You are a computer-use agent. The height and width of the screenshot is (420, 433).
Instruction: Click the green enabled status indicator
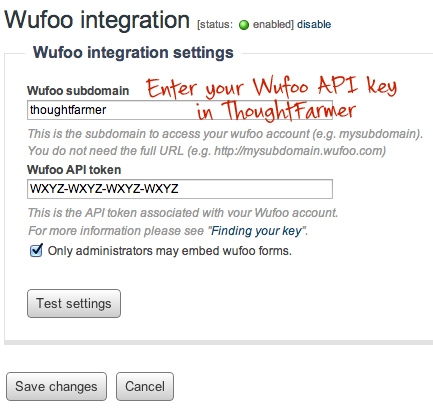pyautogui.click(x=244, y=25)
